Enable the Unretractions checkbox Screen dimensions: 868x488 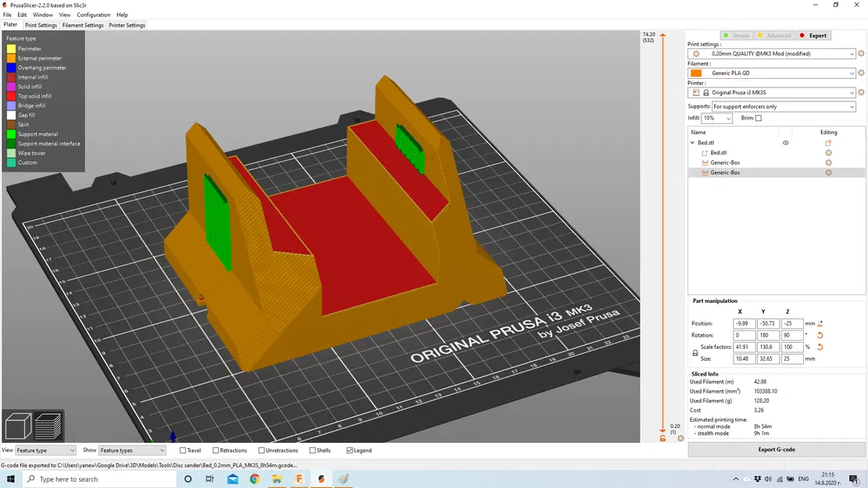click(261, 451)
